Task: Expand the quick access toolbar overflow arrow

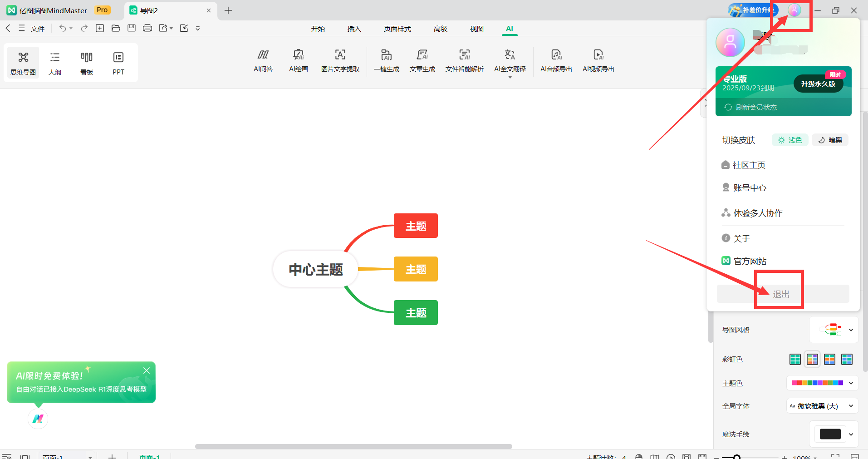Action: pyautogui.click(x=197, y=28)
